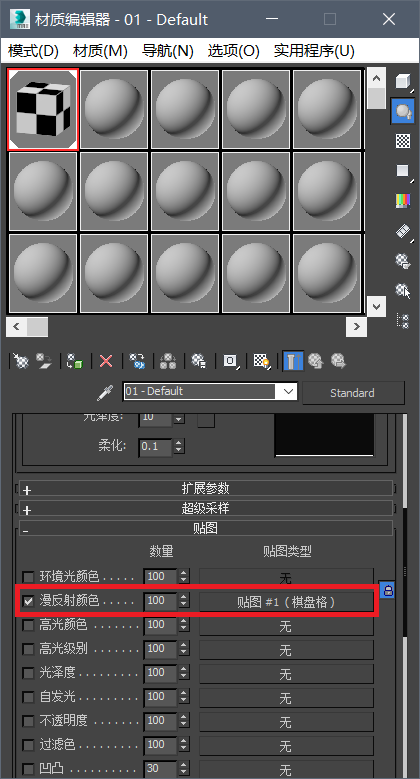Click the Standard material type button
The width and height of the screenshot is (420, 779).
[352, 393]
